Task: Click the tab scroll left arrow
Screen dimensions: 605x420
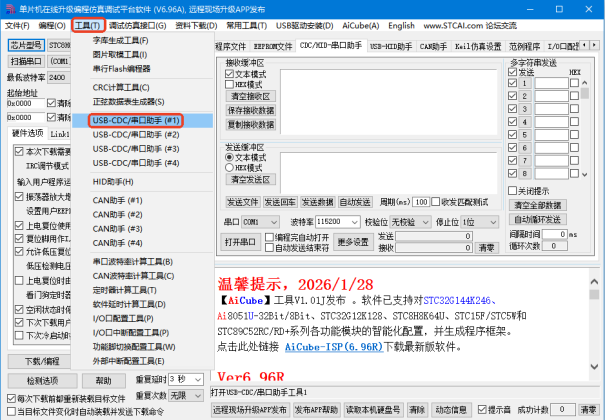Action: pos(585,45)
